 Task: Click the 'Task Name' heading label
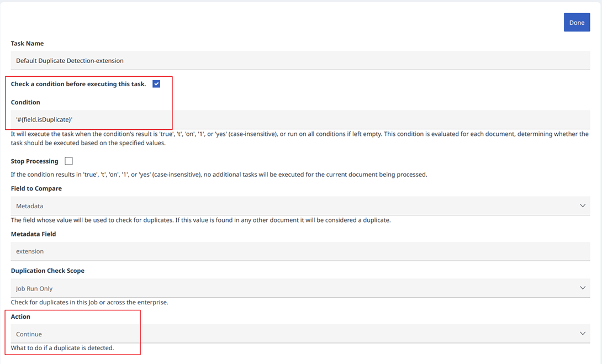point(27,43)
